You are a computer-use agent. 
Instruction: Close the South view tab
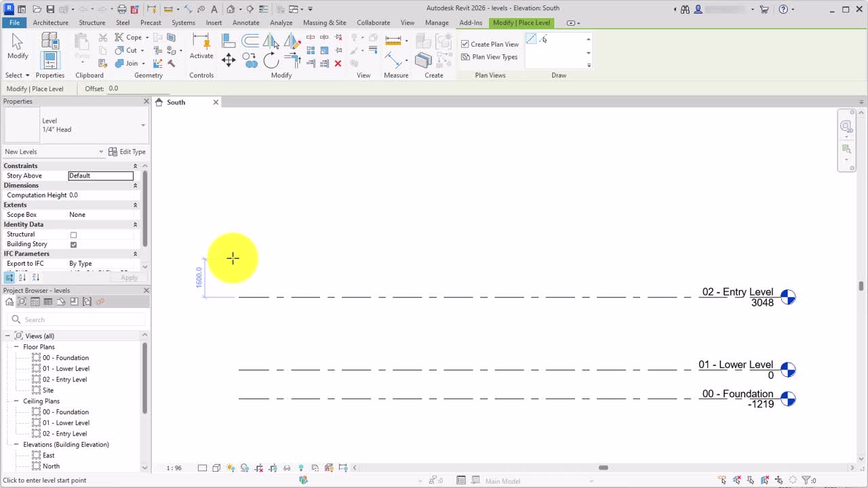[x=216, y=102]
